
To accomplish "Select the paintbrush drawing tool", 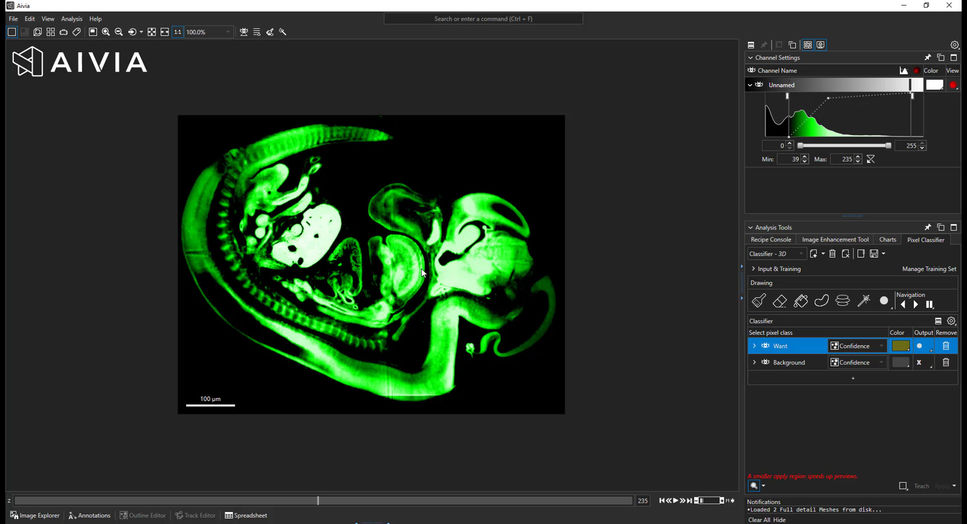I will [759, 301].
